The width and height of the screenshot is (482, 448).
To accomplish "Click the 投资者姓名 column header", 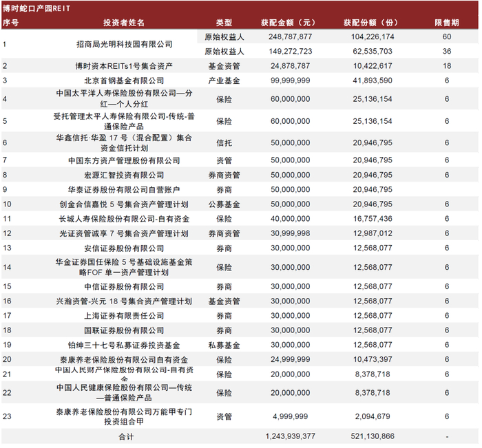I will click(123, 23).
